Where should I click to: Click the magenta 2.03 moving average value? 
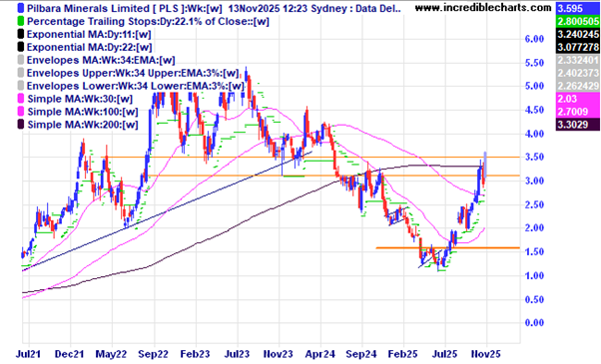(x=578, y=99)
